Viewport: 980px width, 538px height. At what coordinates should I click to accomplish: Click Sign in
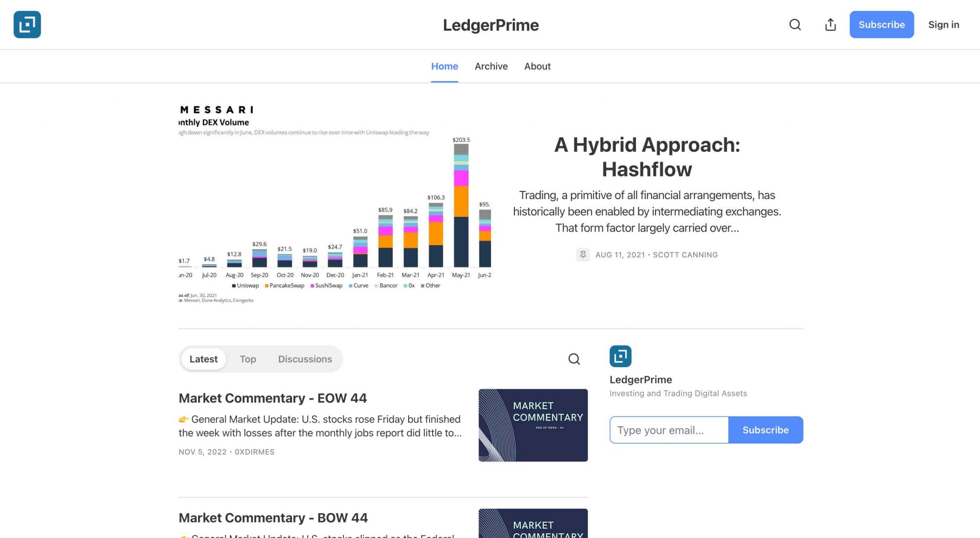tap(943, 24)
